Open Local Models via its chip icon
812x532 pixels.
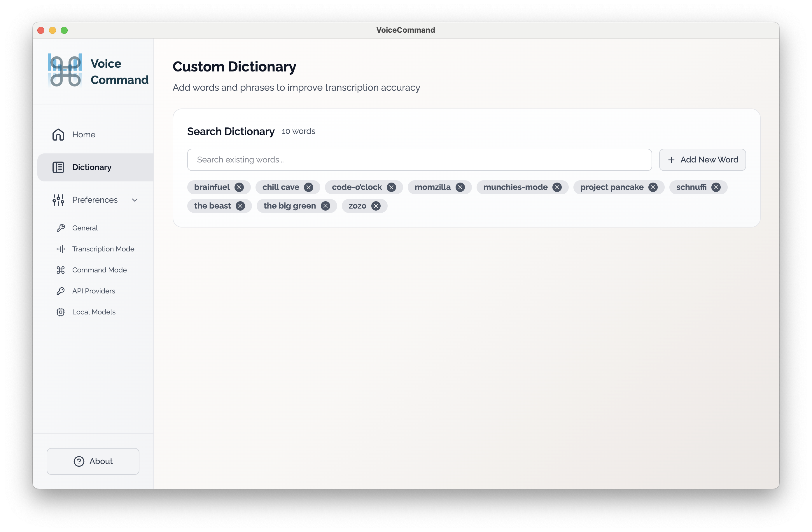[61, 312]
